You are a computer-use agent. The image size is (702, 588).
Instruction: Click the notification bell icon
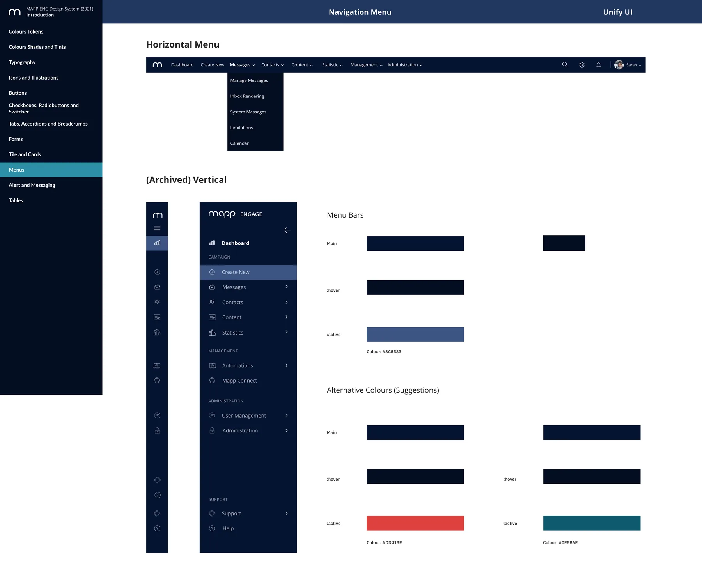599,65
